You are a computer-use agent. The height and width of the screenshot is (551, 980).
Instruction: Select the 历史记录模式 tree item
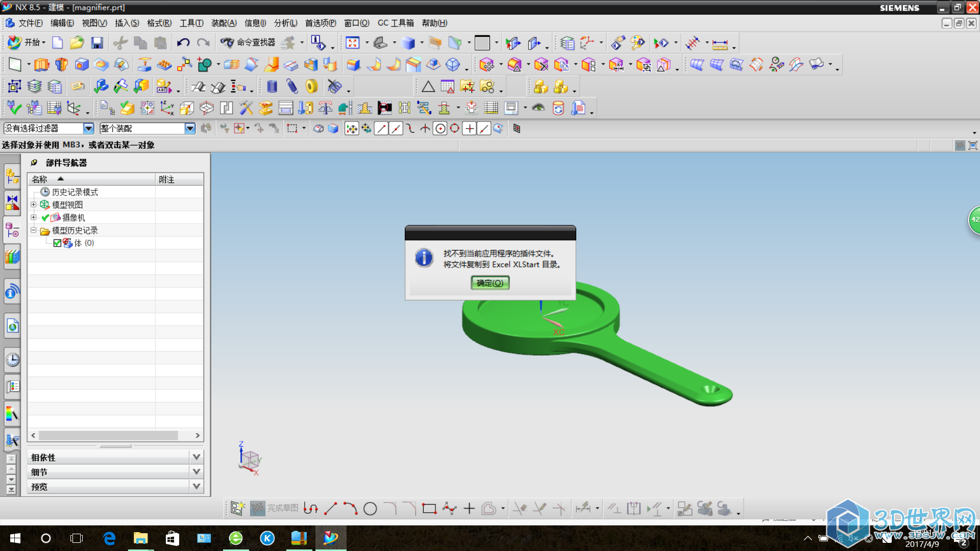click(75, 192)
